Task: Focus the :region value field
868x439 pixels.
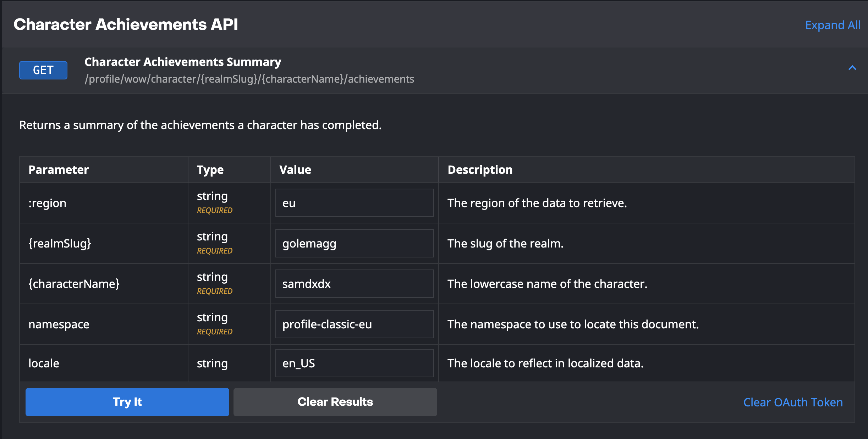Action: [x=354, y=203]
